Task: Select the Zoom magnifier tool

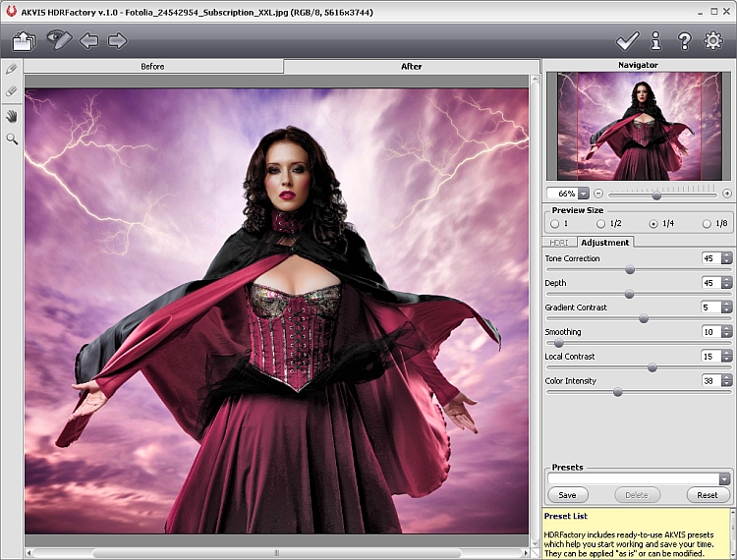Action: pyautogui.click(x=12, y=140)
